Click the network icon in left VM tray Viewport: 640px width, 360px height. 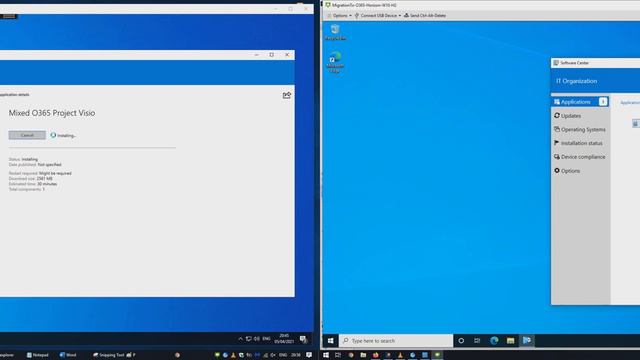pos(249,339)
